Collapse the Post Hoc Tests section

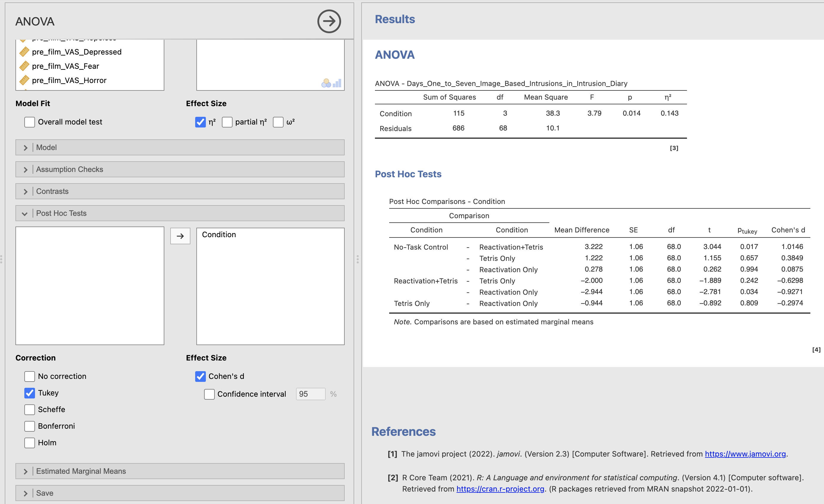tap(180, 213)
